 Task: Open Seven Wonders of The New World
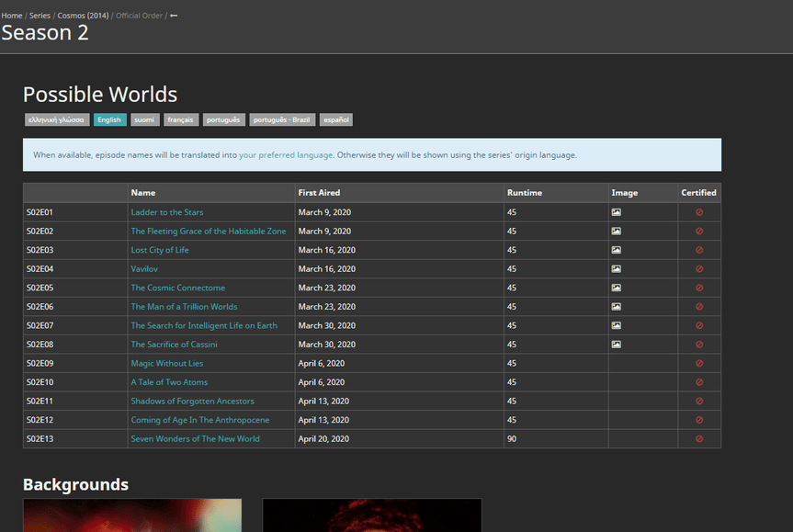tap(195, 439)
